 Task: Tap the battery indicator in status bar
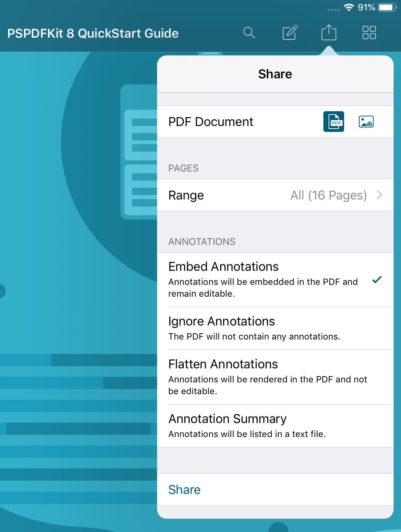[x=387, y=7]
